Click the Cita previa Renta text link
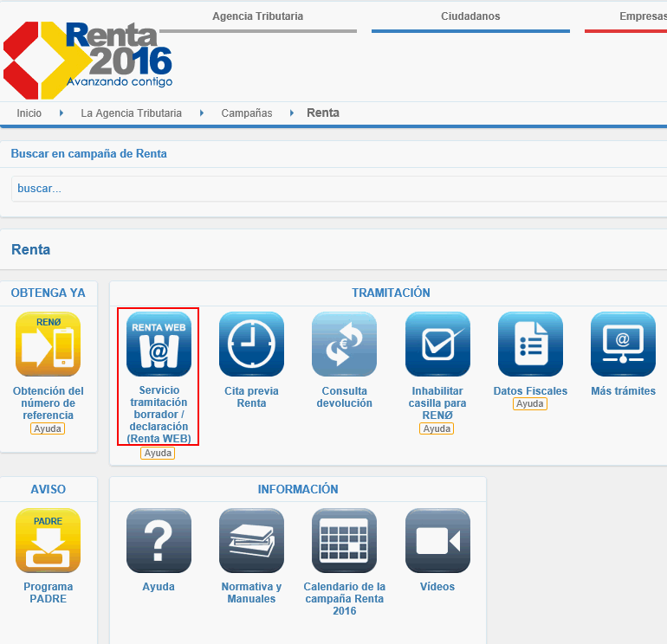This screenshot has width=667, height=644. 251,397
